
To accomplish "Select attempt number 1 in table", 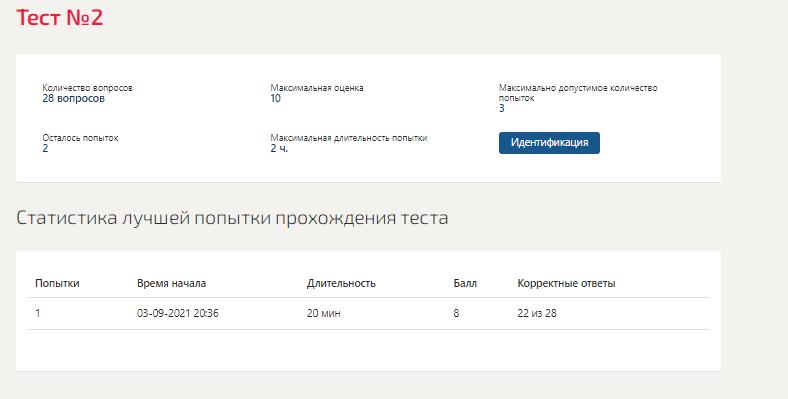I will tap(38, 313).
